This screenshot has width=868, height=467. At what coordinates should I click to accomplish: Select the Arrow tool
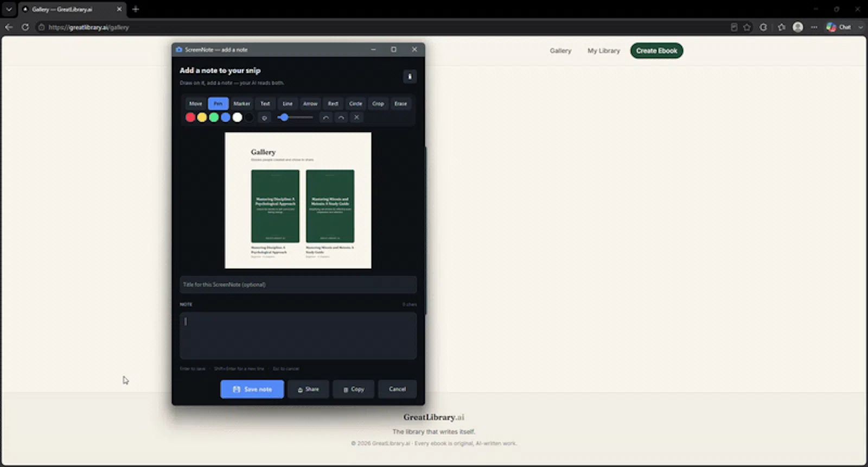pyautogui.click(x=310, y=104)
